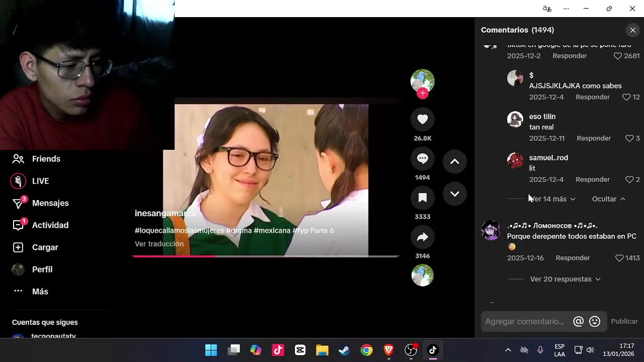Open Google Chrome from the taskbar
The width and height of the screenshot is (644, 362).
[367, 350]
